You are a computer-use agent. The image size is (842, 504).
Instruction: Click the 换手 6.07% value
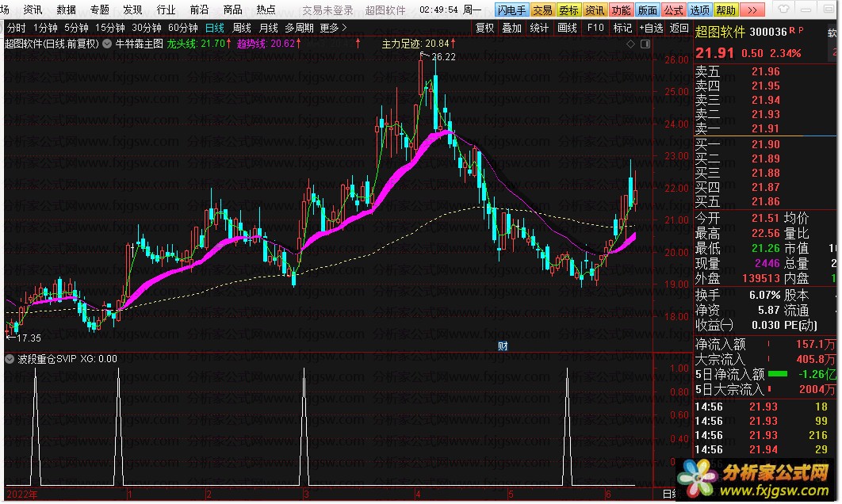764,296
